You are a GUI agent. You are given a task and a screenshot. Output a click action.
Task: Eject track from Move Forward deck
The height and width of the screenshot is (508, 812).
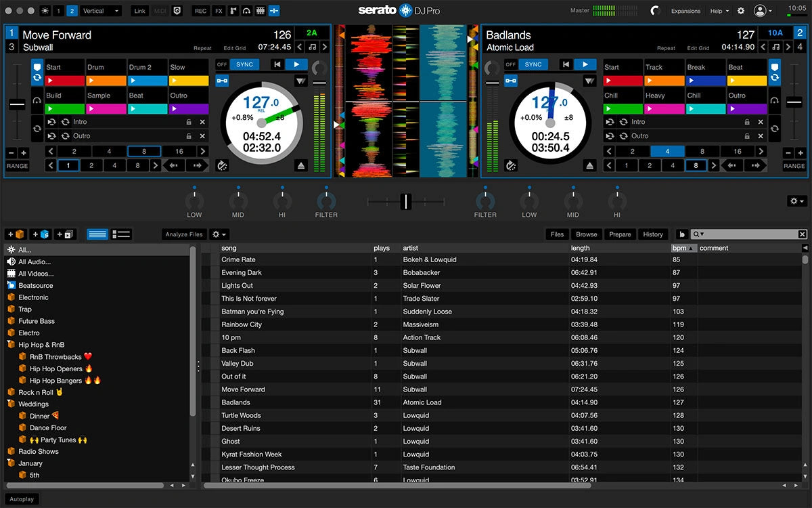301,165
